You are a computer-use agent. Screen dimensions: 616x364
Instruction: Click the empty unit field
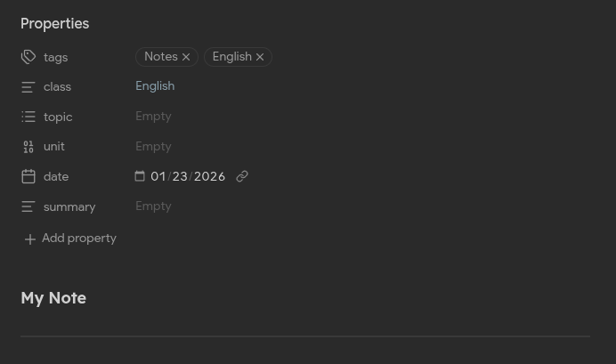153,147
